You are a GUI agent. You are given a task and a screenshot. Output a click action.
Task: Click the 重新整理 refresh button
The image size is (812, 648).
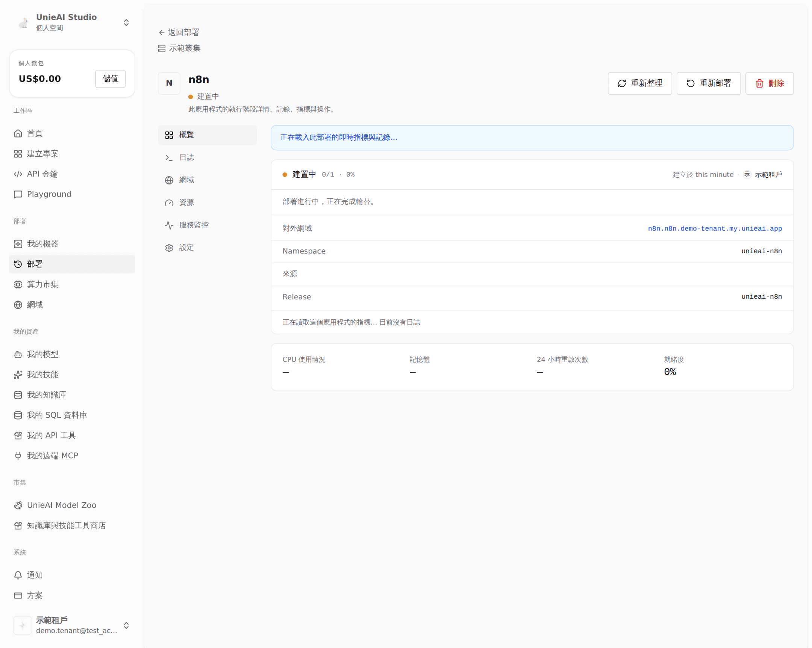(639, 83)
